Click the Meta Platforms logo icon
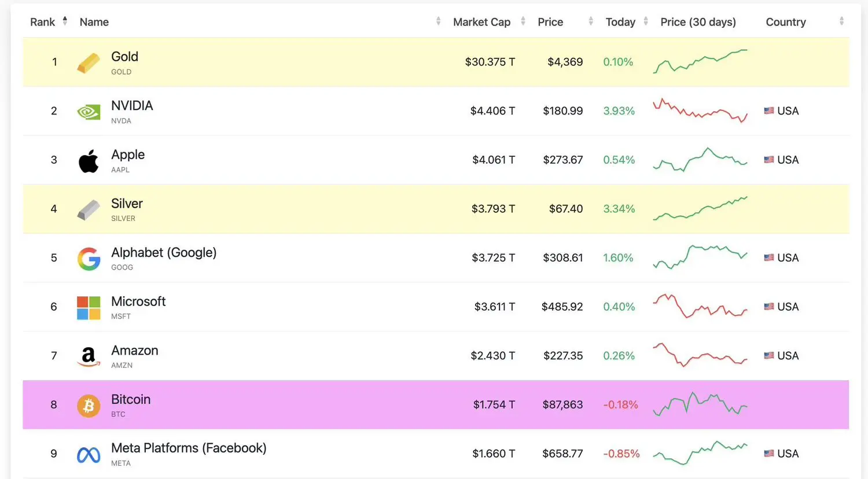Screen dimensions: 868x479 click(89, 455)
